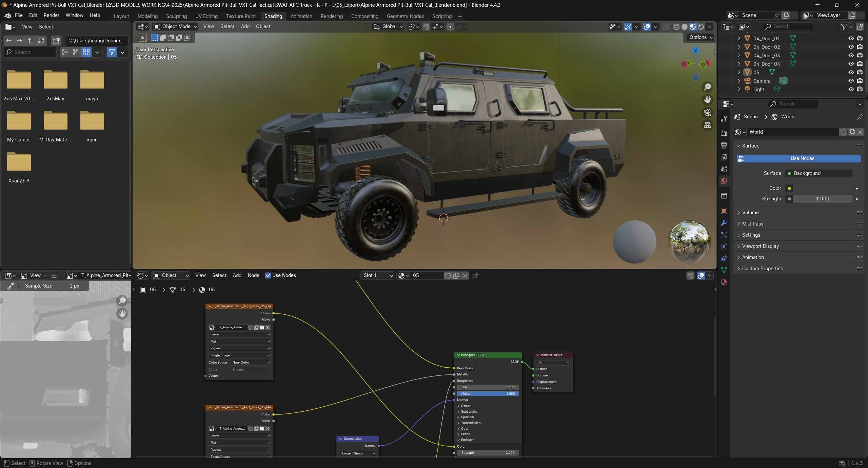Screen dimensions: 868x468
Task: Toggle Camera object viewport visibility
Action: click(x=851, y=81)
